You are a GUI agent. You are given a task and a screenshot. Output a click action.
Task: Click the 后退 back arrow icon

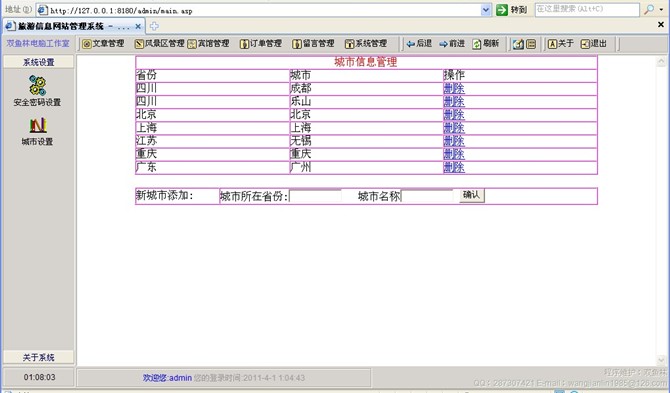click(411, 44)
